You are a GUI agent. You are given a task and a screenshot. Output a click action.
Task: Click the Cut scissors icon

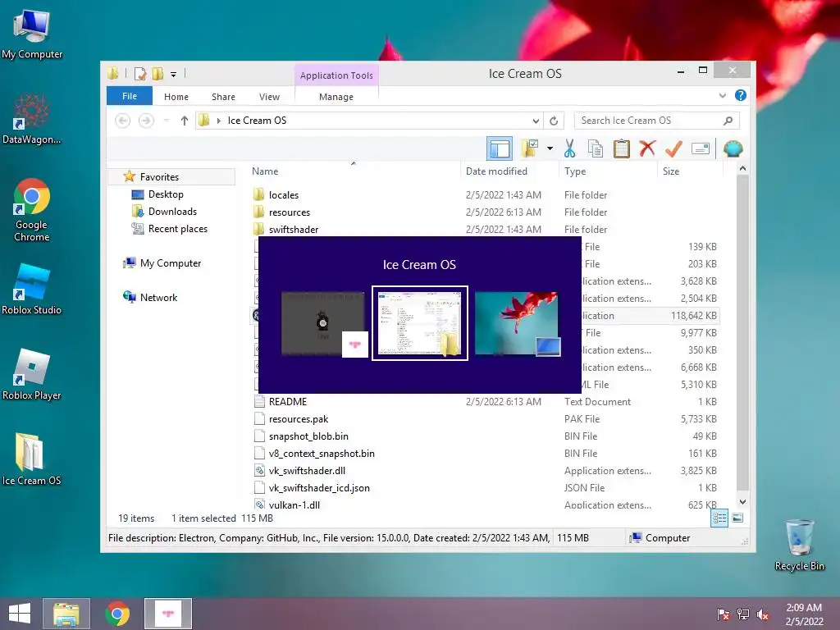pos(569,148)
